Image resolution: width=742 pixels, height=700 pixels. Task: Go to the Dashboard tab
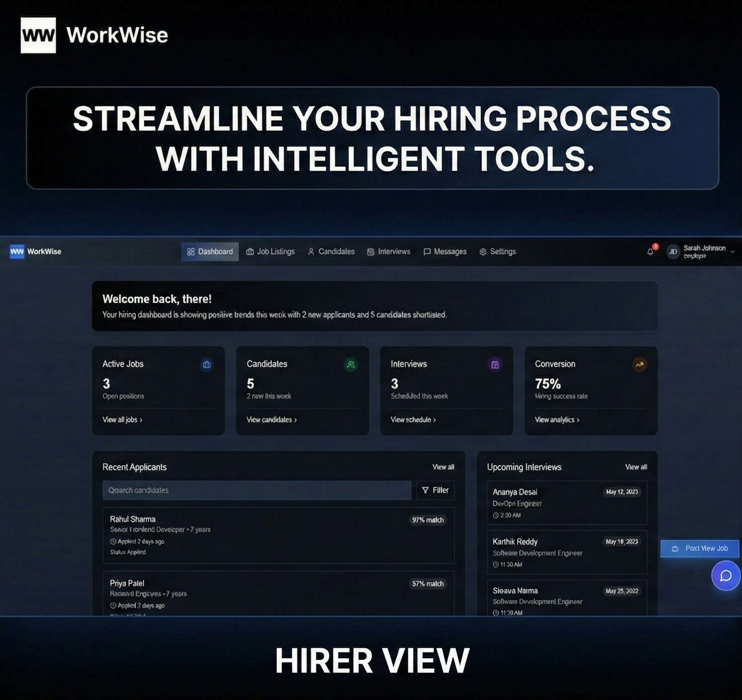(210, 252)
